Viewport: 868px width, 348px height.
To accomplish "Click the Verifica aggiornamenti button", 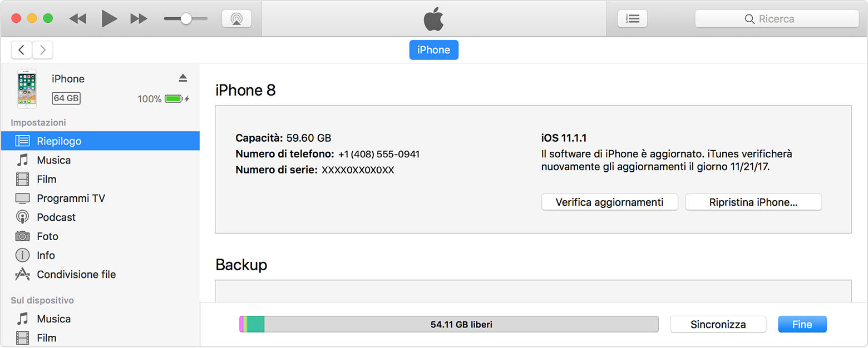I will [x=609, y=202].
